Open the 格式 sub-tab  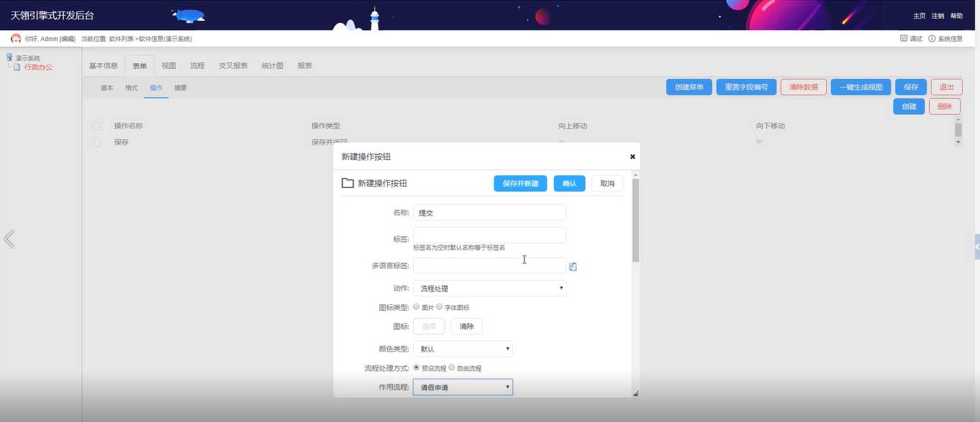point(131,88)
